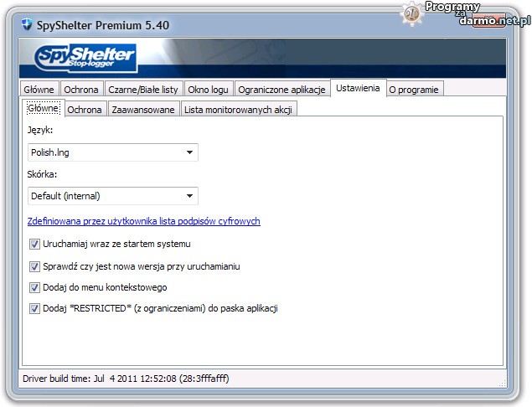Screen dimensions: 532x407
Task: Open the O programie tab
Action: (414, 90)
